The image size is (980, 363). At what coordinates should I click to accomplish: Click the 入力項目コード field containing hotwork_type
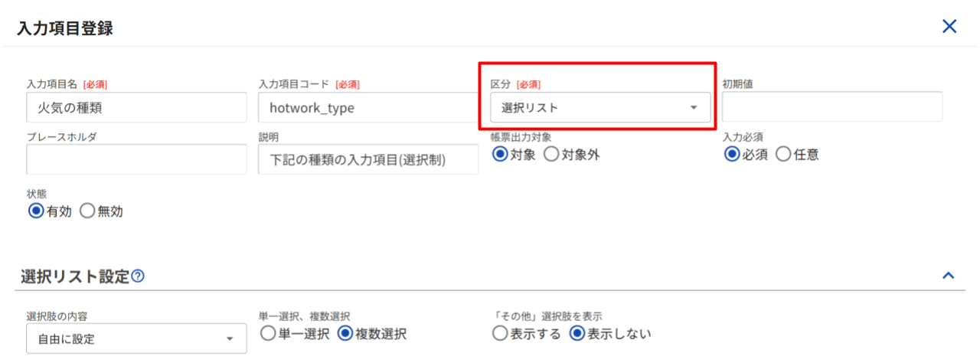click(368, 108)
